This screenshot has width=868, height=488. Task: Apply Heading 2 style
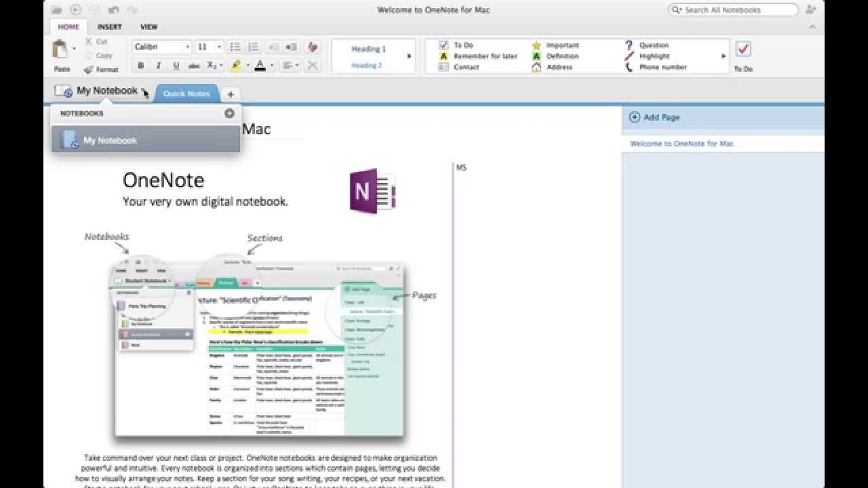[x=366, y=66]
